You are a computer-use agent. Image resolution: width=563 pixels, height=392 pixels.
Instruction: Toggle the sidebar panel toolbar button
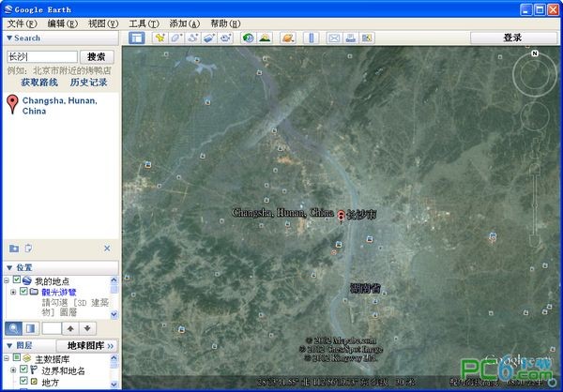pos(136,38)
